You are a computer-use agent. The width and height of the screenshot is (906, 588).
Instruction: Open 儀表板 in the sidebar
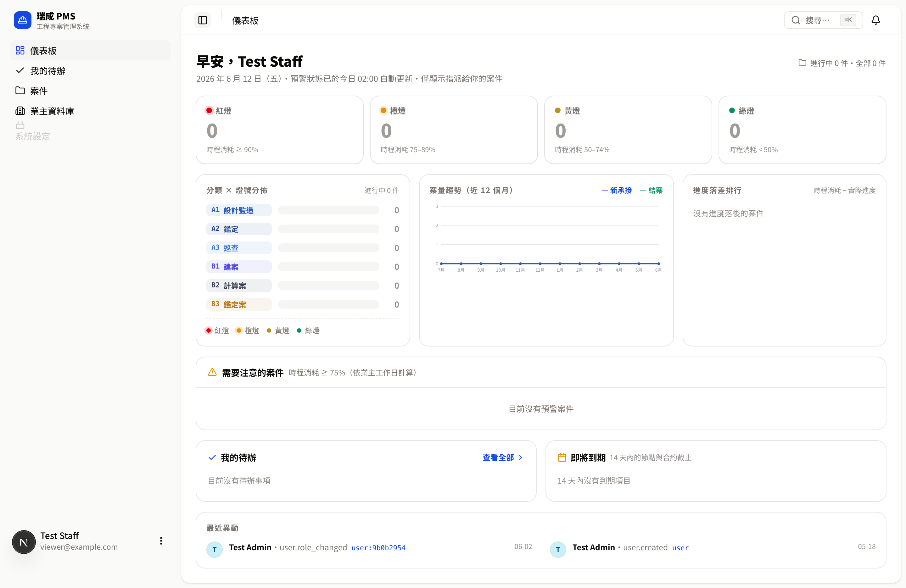[91, 50]
